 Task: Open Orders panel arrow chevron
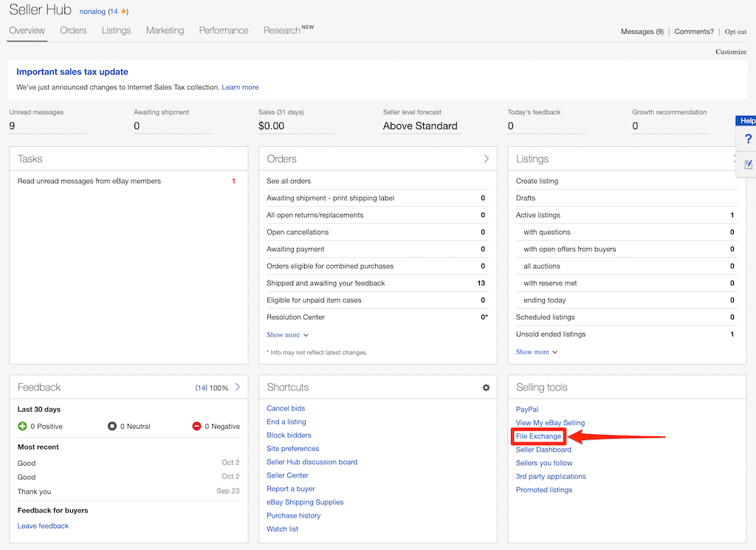(486, 159)
